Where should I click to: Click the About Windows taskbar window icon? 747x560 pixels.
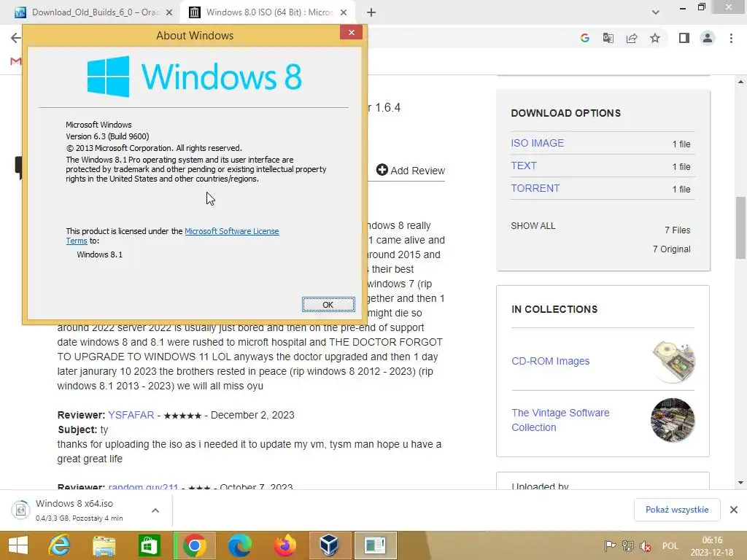[x=376, y=545]
